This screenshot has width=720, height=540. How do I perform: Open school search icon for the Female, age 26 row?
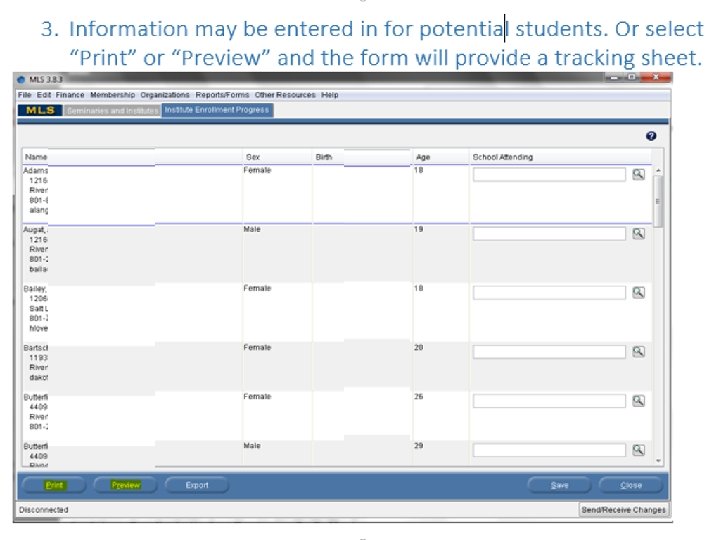(x=638, y=400)
